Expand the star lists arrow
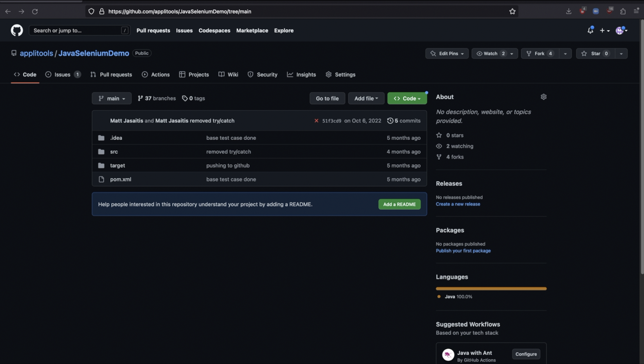This screenshot has width=644, height=364. pyautogui.click(x=621, y=53)
